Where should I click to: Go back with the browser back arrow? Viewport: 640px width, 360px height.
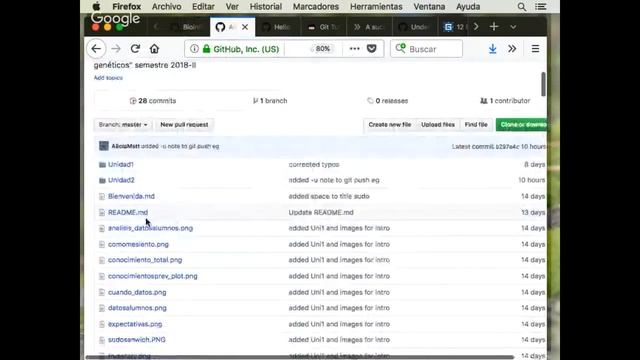coord(96,49)
